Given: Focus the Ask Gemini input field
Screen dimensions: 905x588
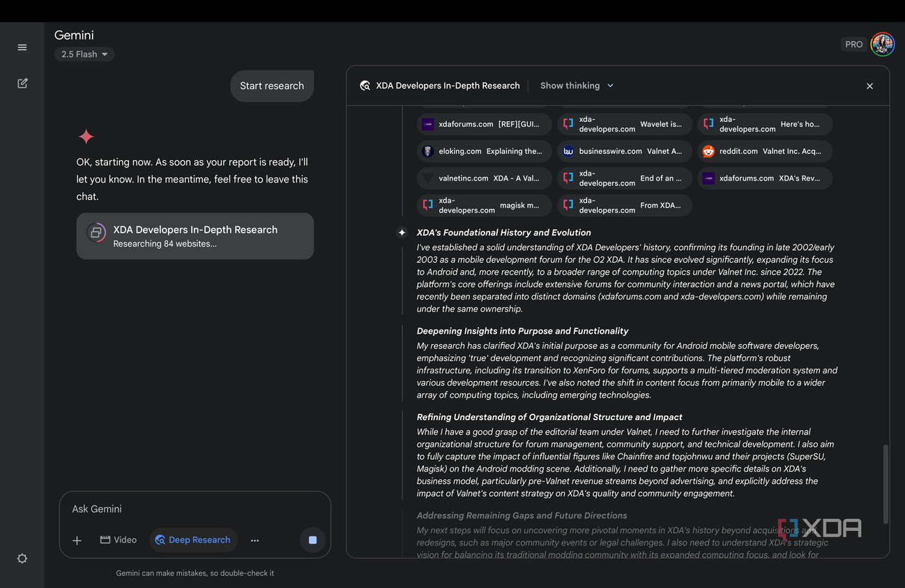Looking at the screenshot, I should click(195, 509).
